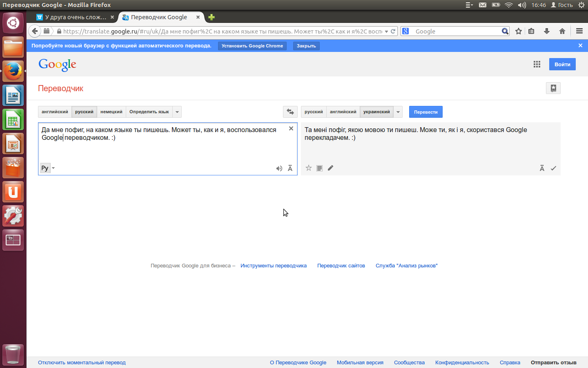Switch to the 'У друга очень слож…' tab

click(73, 17)
